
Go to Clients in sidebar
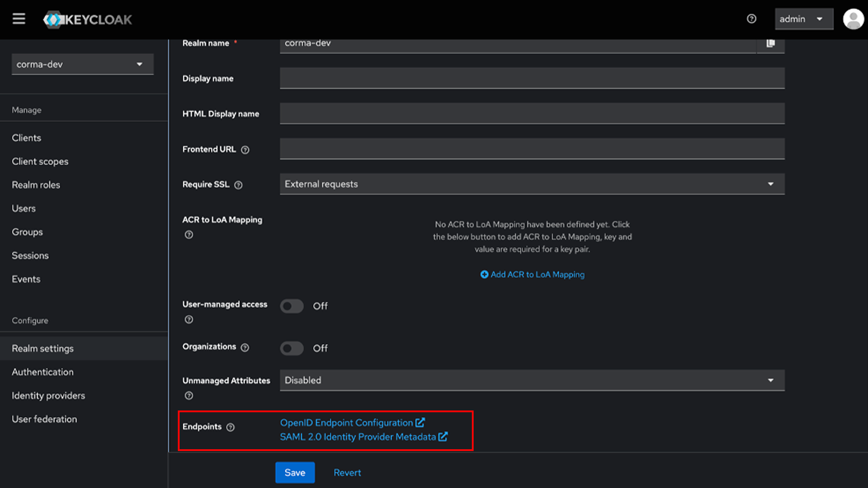coord(26,138)
